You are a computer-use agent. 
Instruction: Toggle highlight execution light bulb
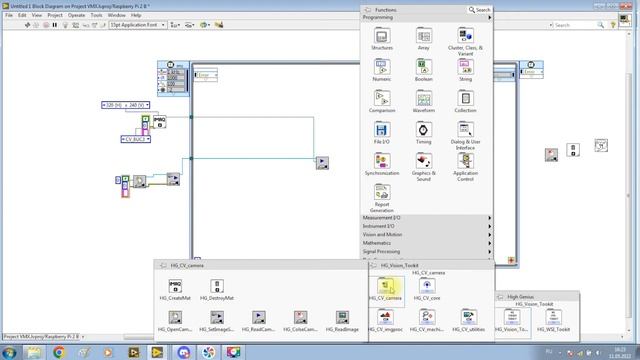65,25
